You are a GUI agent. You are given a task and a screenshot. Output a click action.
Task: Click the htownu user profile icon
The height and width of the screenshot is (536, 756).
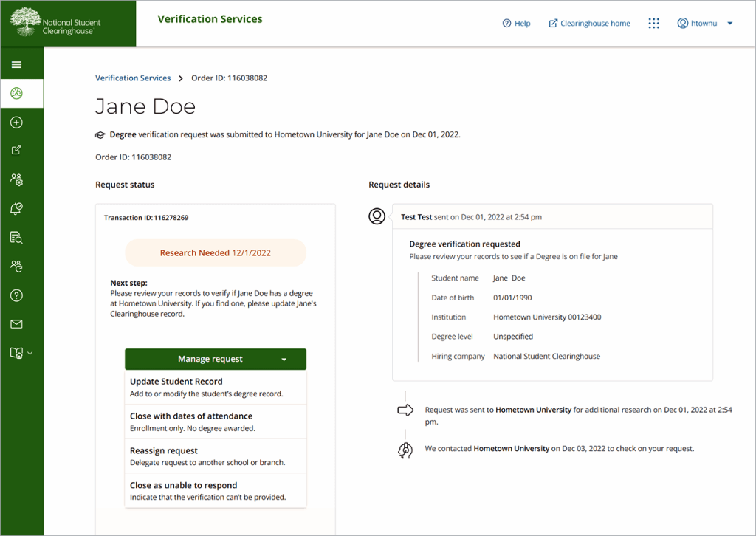tap(683, 23)
